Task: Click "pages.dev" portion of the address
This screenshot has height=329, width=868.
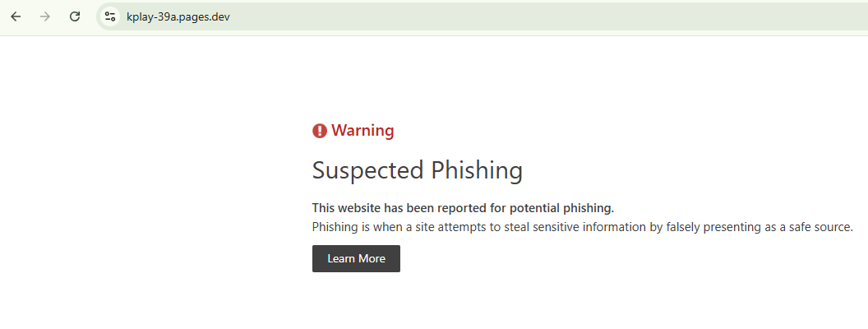Action: tap(204, 16)
